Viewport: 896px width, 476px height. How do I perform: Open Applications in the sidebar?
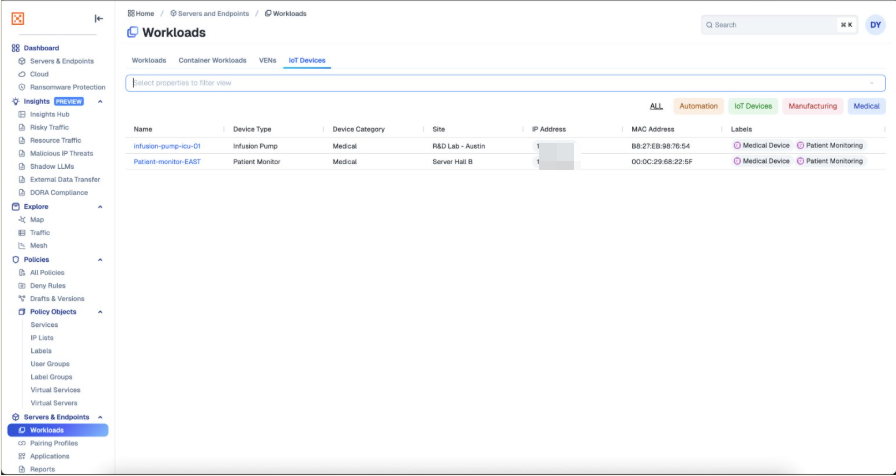[49, 456]
